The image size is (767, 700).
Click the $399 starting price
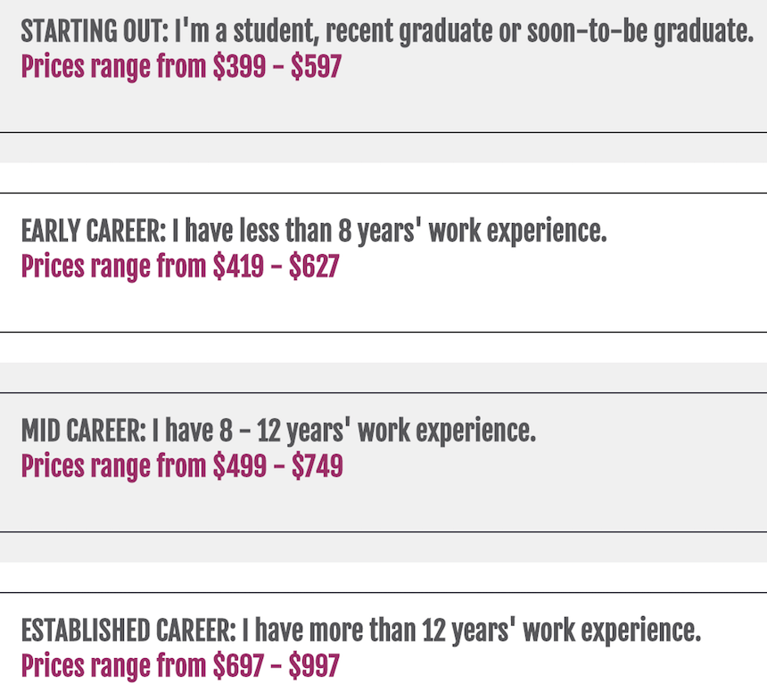coord(239,67)
